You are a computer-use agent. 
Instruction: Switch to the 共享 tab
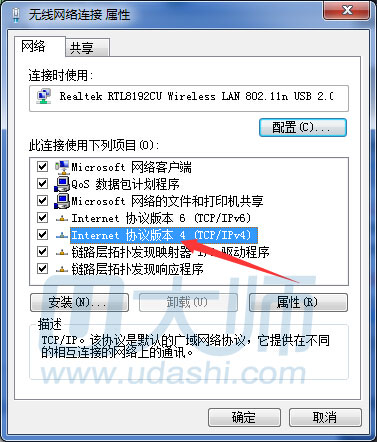click(87, 48)
